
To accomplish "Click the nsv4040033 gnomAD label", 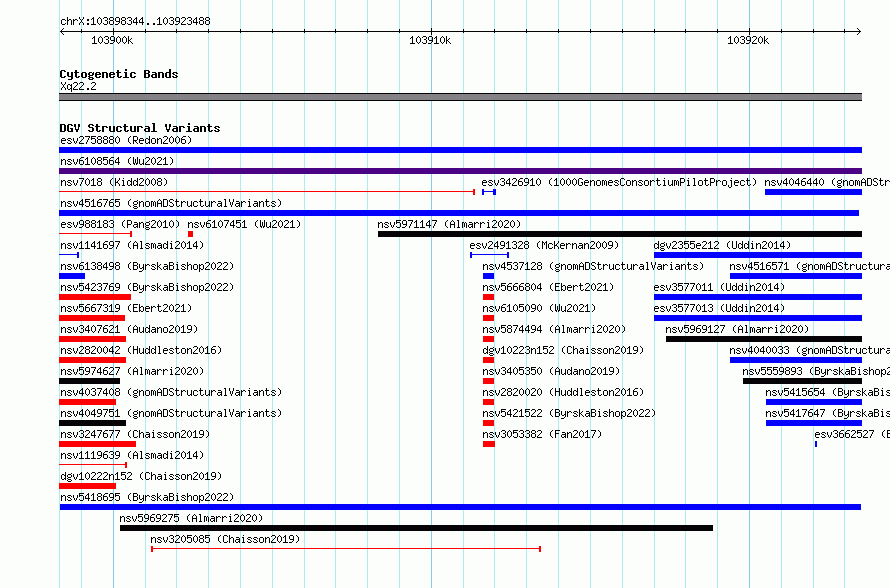I will pyautogui.click(x=809, y=350).
